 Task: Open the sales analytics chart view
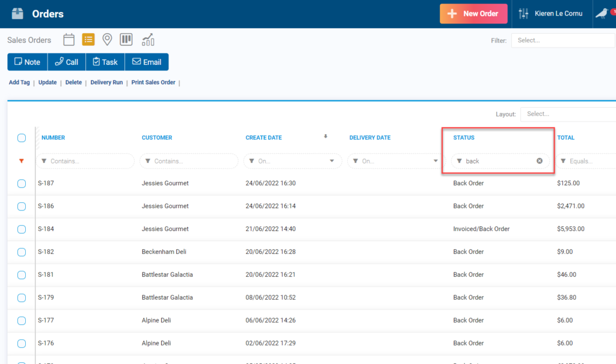[147, 39]
